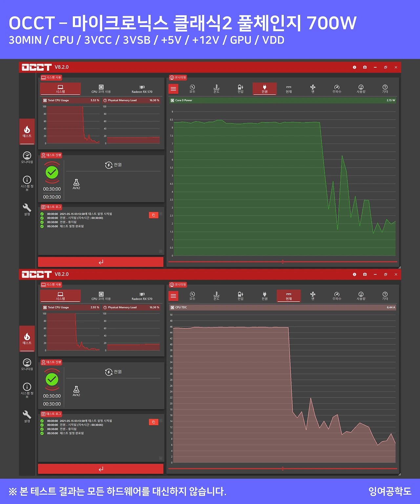Select the 주파수 frequency monitoring icon
The width and height of the screenshot is (420, 504).
click(337, 89)
